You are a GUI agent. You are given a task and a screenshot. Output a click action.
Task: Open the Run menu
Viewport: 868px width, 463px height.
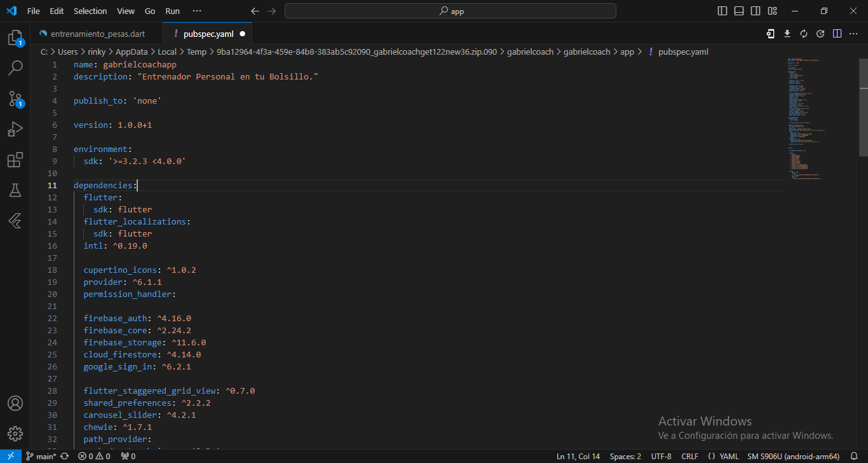pyautogui.click(x=172, y=11)
